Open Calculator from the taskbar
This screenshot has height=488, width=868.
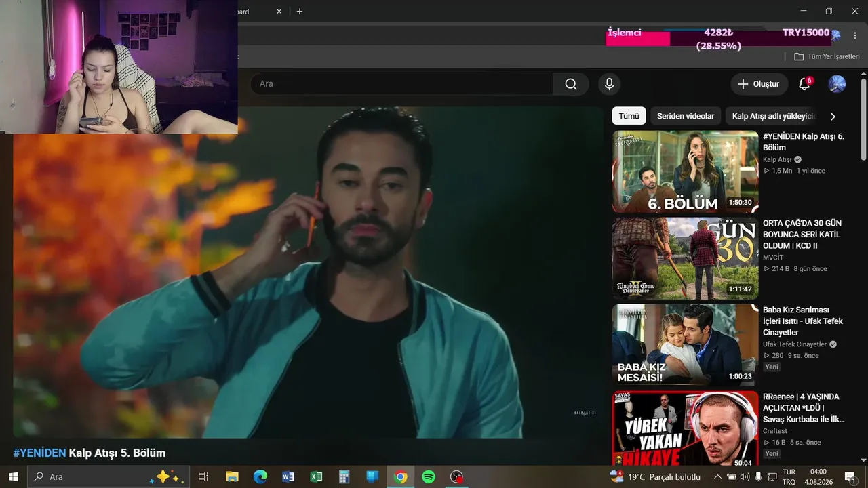tap(344, 476)
